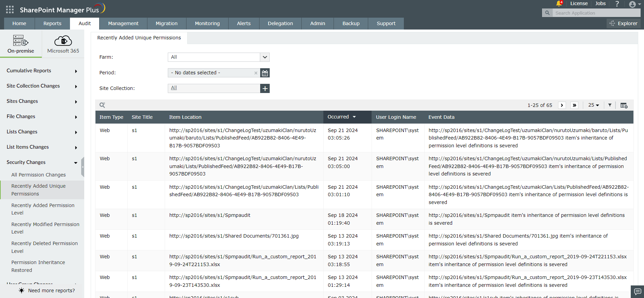Click the Period date field

pos(214,73)
